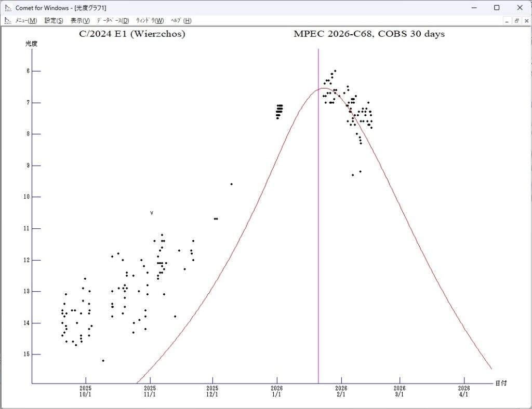The width and height of the screenshot is (532, 409).
Task: Open the メニュー(M) menu
Action: tap(25, 20)
